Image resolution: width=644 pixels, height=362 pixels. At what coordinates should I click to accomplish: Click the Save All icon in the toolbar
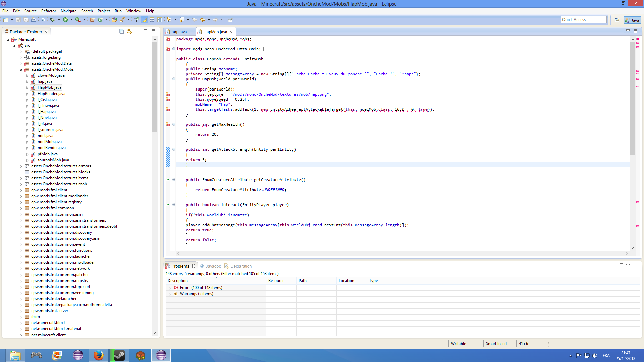point(26,20)
